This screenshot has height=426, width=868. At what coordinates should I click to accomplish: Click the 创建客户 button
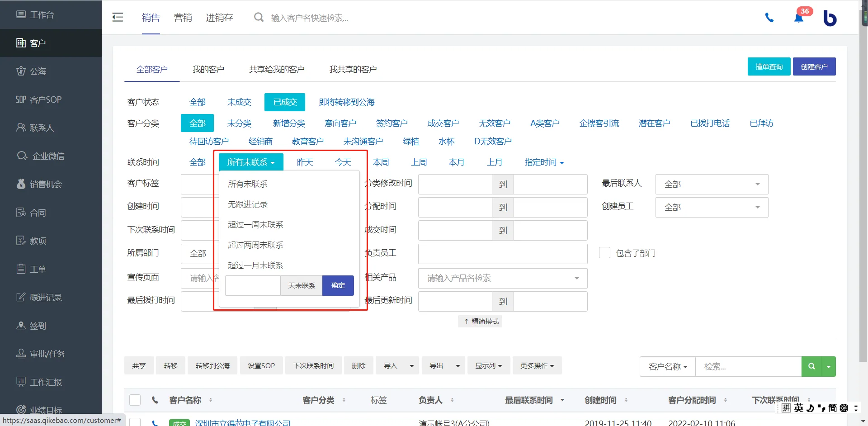[814, 66]
